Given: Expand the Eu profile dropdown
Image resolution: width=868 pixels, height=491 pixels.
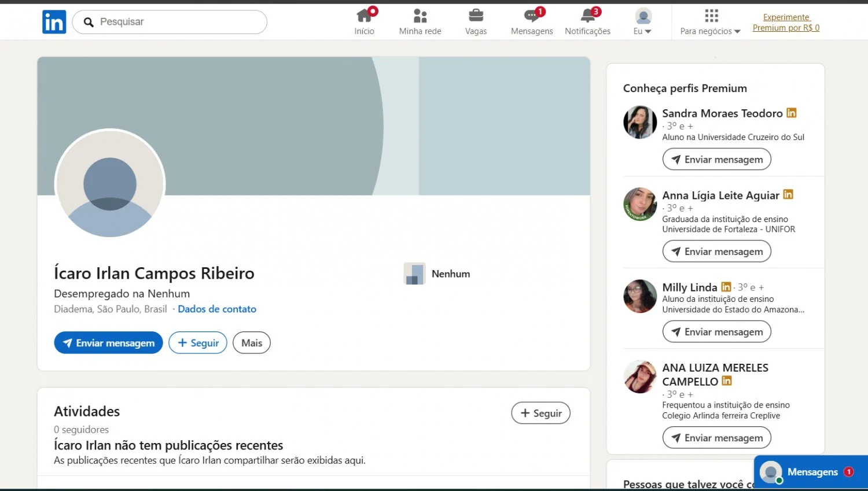Looking at the screenshot, I should 643,21.
